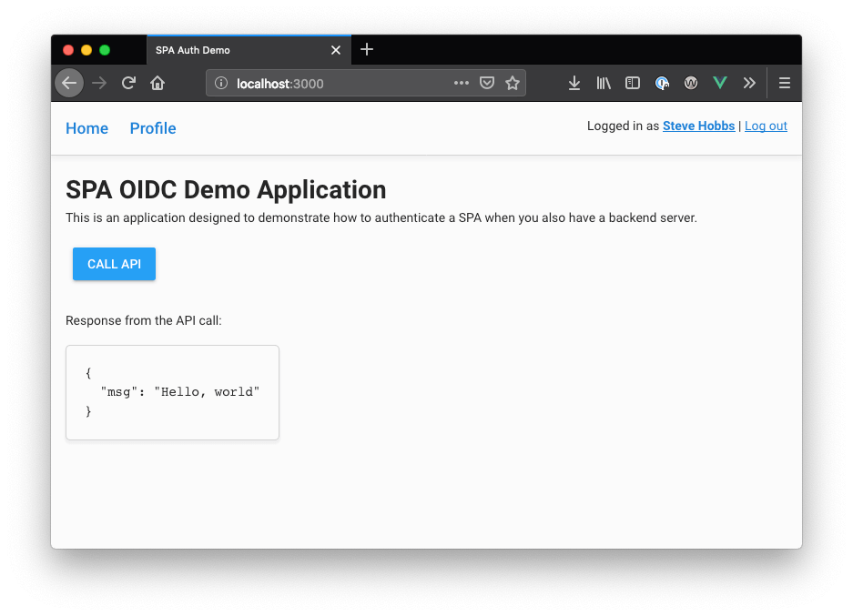Viewport: 853px width, 616px height.
Task: Navigate to the Profile page
Action: point(152,128)
